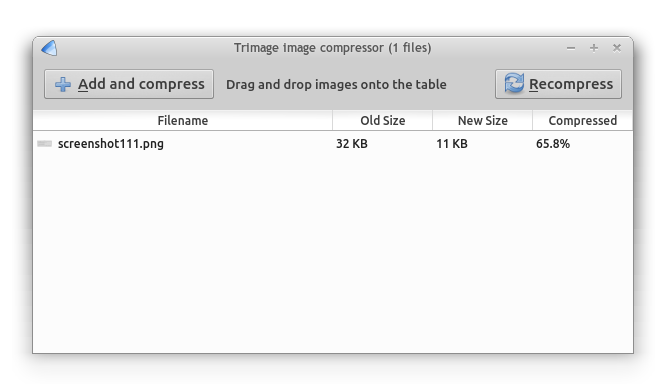Click the Drag and drop images label
The width and height of the screenshot is (666, 387).
(x=336, y=85)
